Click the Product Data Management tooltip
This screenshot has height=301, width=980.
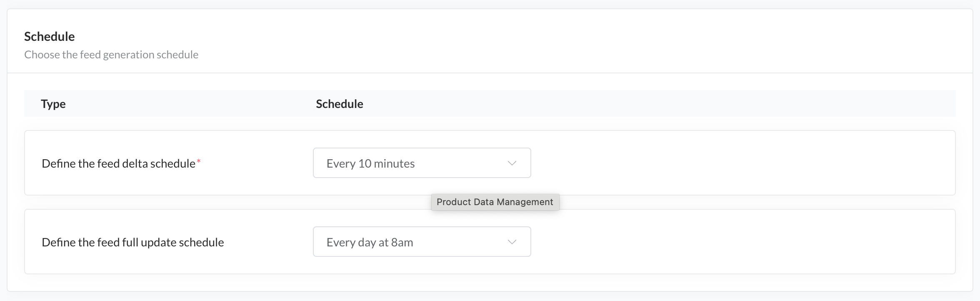pyautogui.click(x=495, y=202)
